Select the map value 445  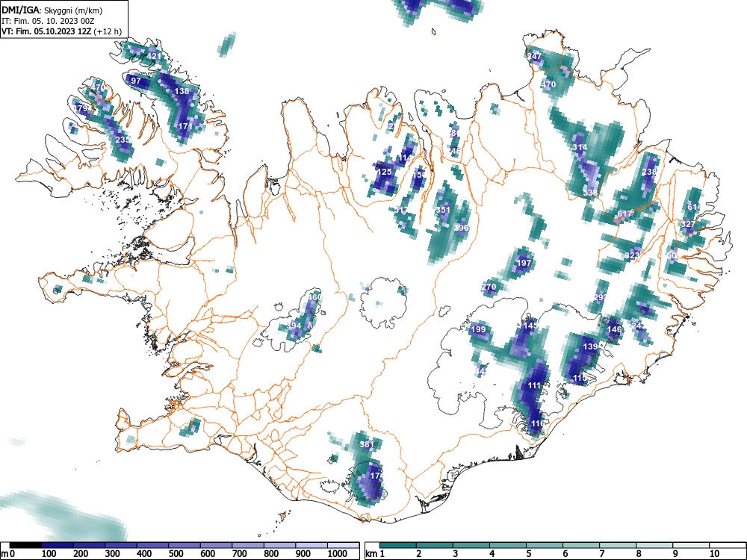coord(481,371)
